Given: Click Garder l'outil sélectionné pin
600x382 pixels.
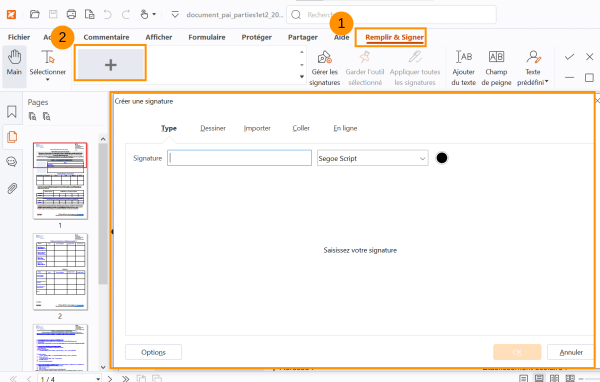Looking at the screenshot, I should (365, 68).
